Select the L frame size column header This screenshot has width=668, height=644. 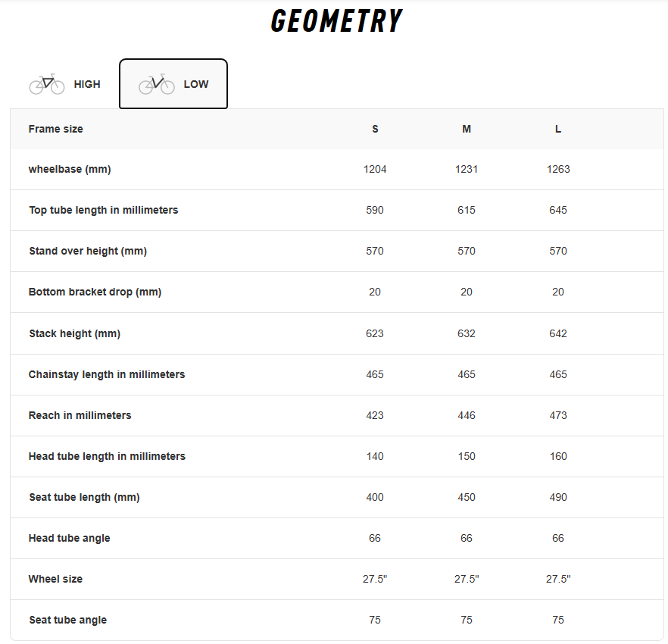coord(558,129)
